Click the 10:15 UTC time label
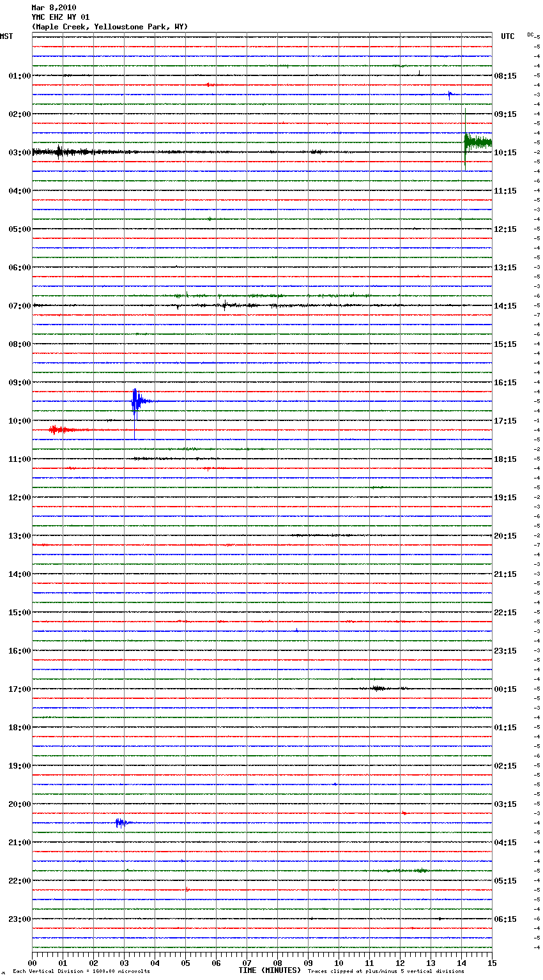This screenshot has height=980, width=543. (505, 153)
